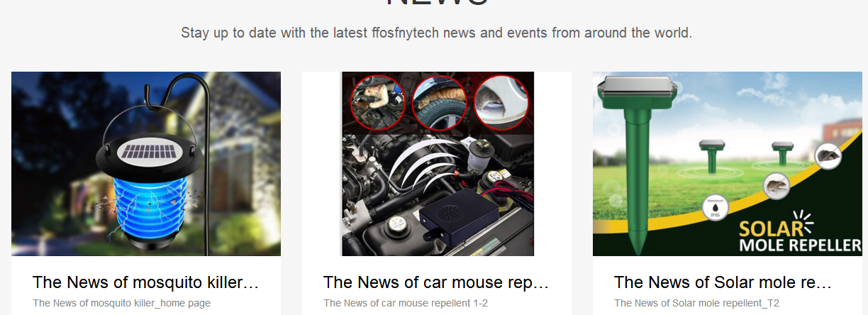
Task: Click the "SOLAR MOLE REPELLER" logo text
Action: (x=800, y=236)
